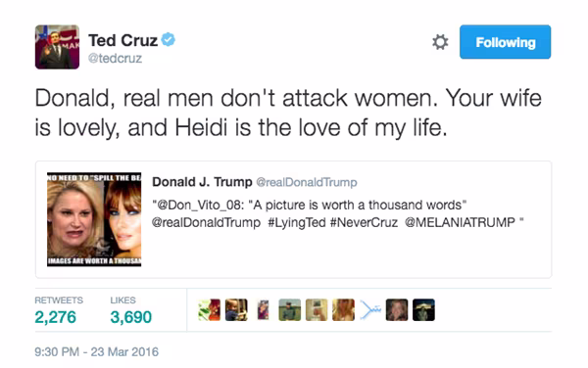Click the blue Arabic script avatar
Image resolution: width=588 pixels, height=368 pixels.
(x=370, y=310)
